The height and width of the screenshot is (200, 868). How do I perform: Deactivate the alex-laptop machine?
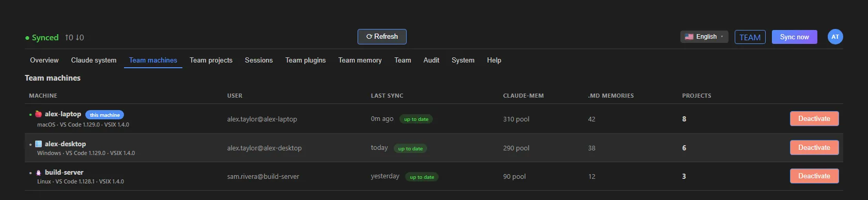(814, 118)
